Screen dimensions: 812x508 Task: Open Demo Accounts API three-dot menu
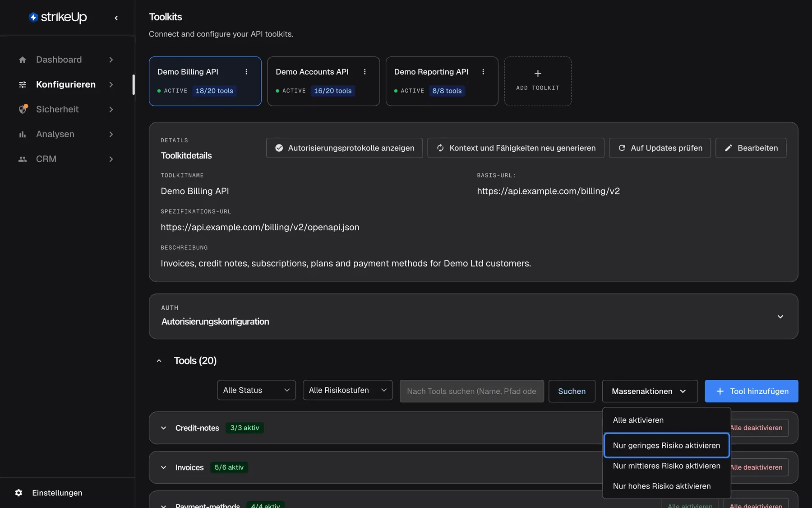tap(365, 72)
